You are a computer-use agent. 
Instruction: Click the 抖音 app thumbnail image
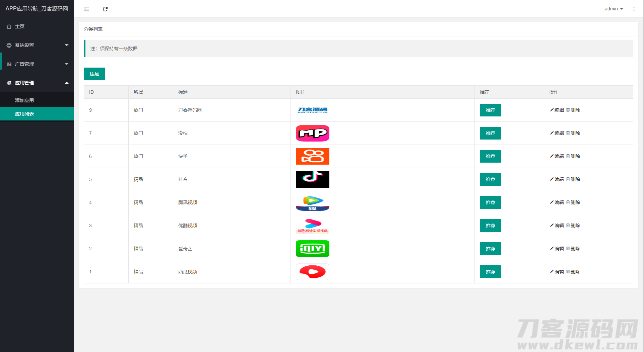tap(312, 179)
